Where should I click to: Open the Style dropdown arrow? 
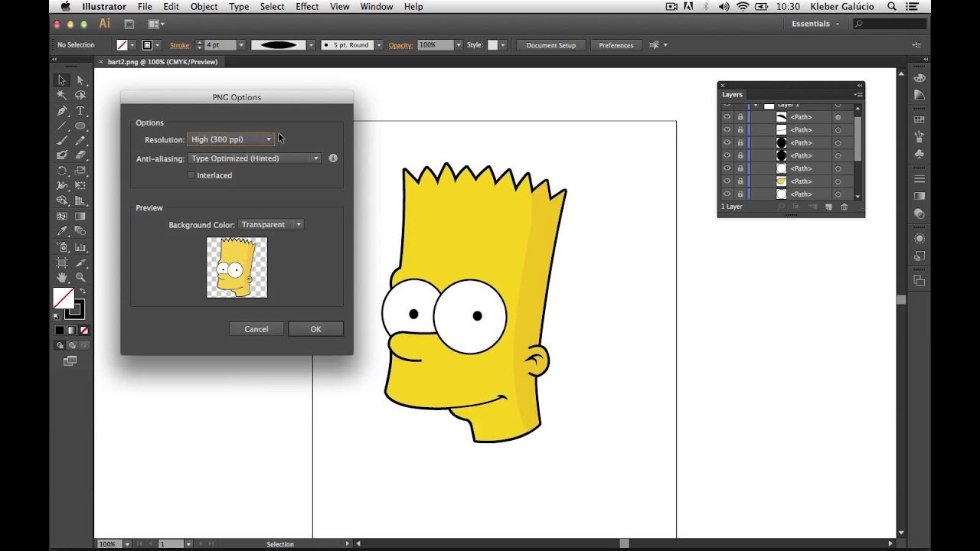tap(503, 45)
